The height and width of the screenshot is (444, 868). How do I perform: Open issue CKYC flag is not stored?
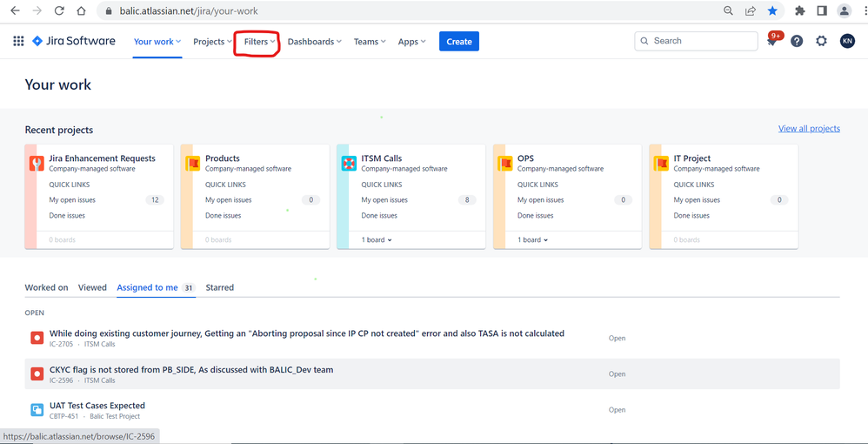(191, 370)
